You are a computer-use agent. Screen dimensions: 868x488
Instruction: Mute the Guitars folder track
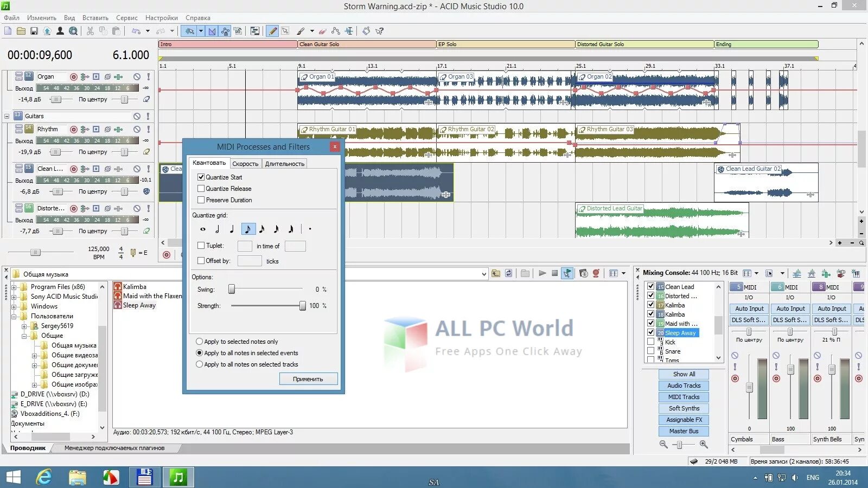pos(137,116)
